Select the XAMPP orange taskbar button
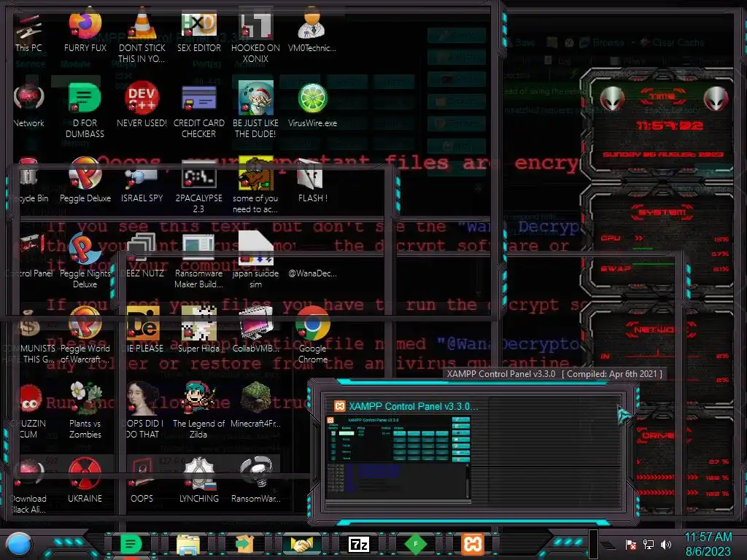Screen dimensions: 747x560 click(473, 544)
